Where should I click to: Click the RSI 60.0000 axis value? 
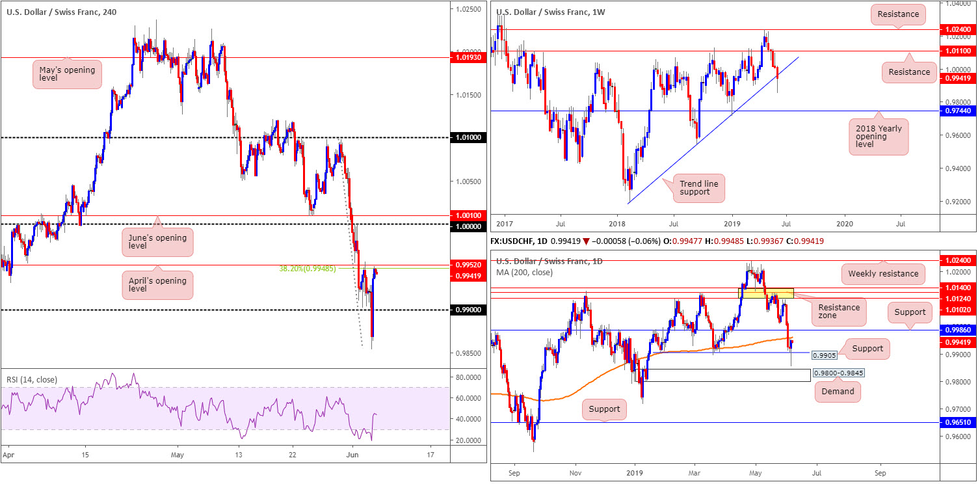pos(468,398)
